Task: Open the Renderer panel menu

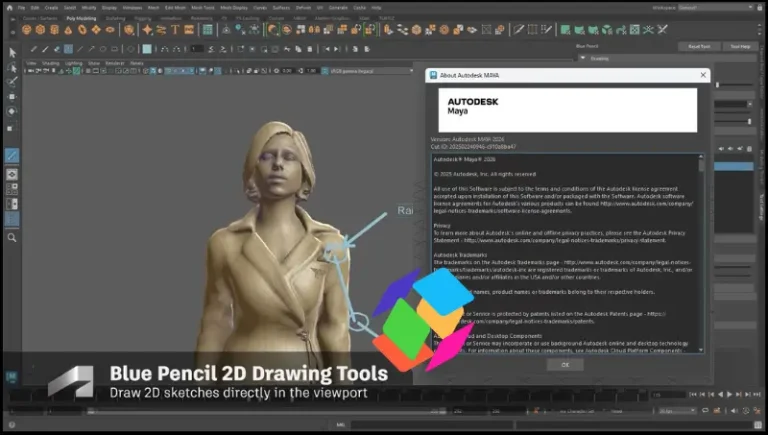Action: 115,63
